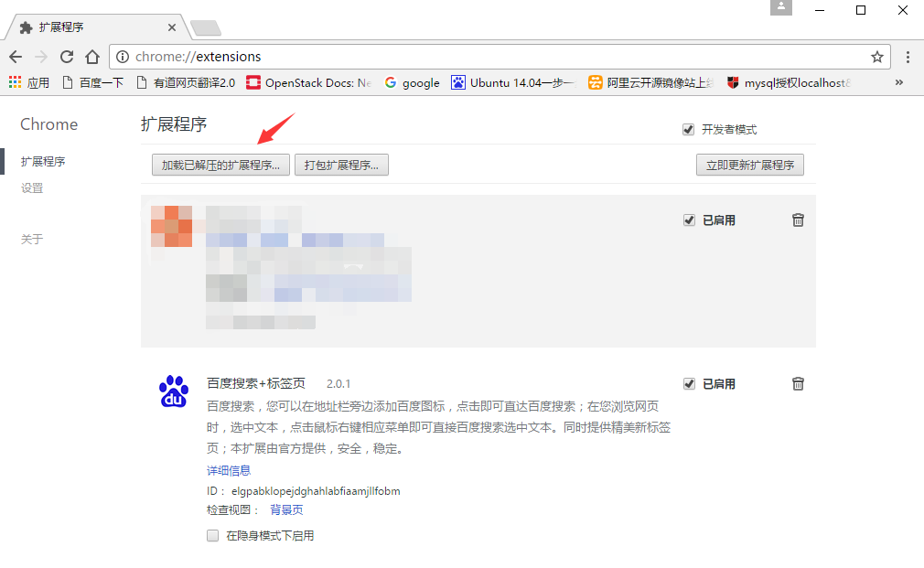Viewport: 924px width, 568px height.
Task: Click the Baidu paw extension icon
Action: (x=174, y=391)
